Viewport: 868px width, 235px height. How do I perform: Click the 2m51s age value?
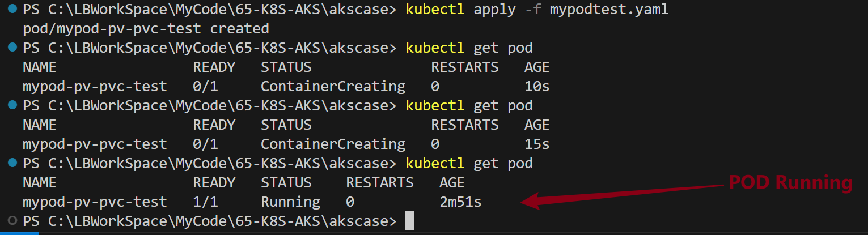pos(460,202)
